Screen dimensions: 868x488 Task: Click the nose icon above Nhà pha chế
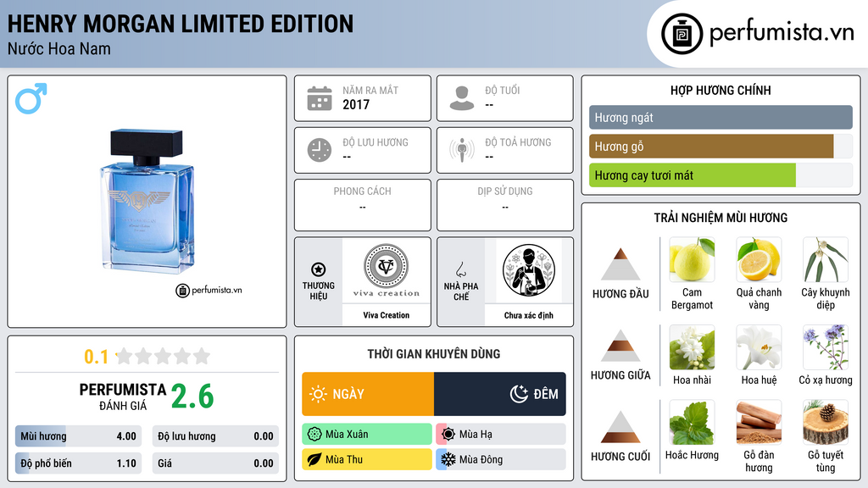coord(460,269)
